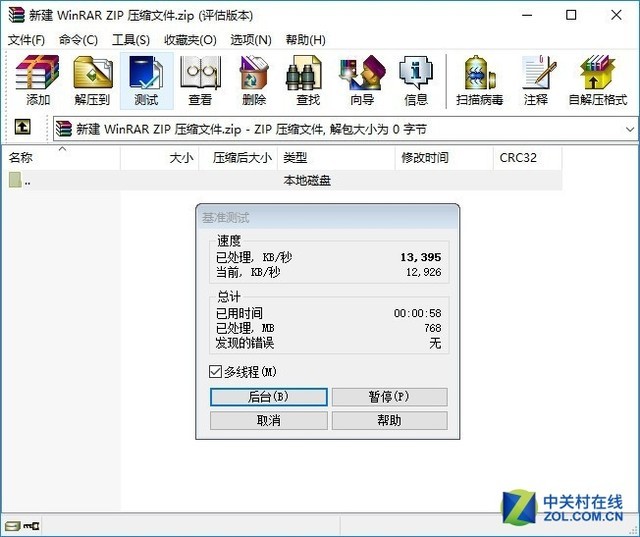640x537 pixels.
Task: Click the 768 processed MB value
Action: click(433, 328)
